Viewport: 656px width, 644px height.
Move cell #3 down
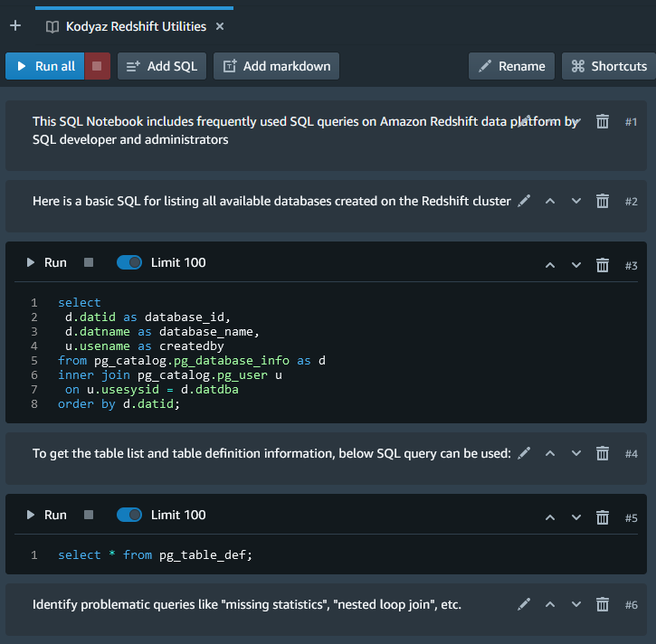point(576,265)
